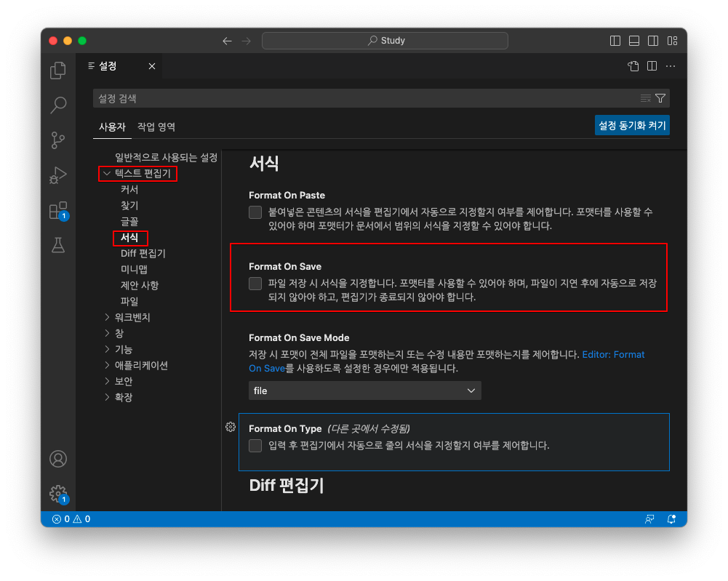Open notifications bell in status bar
Image resolution: width=728 pixels, height=581 pixels.
click(671, 518)
